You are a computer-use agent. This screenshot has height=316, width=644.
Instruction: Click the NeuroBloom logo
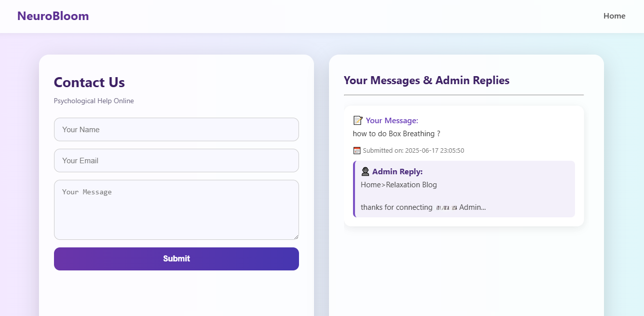click(53, 16)
